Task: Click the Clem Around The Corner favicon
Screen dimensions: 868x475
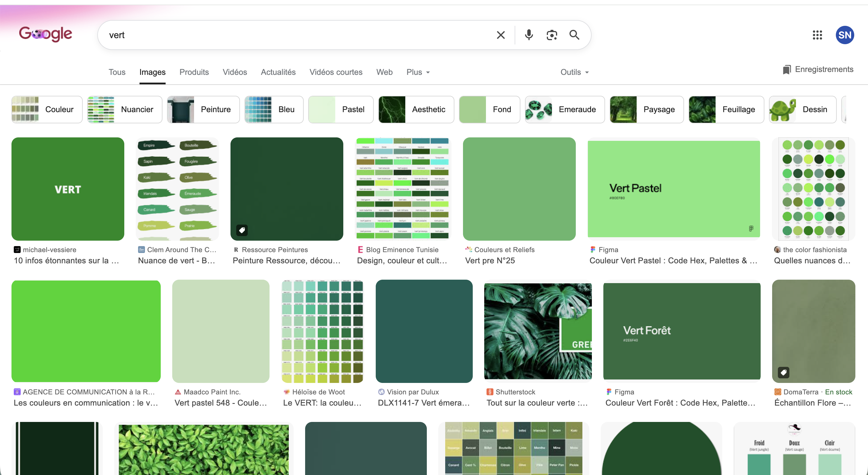Action: click(142, 250)
